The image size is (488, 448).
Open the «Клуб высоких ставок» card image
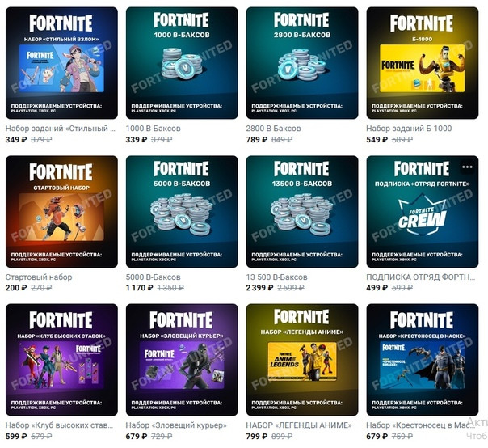[61, 360]
